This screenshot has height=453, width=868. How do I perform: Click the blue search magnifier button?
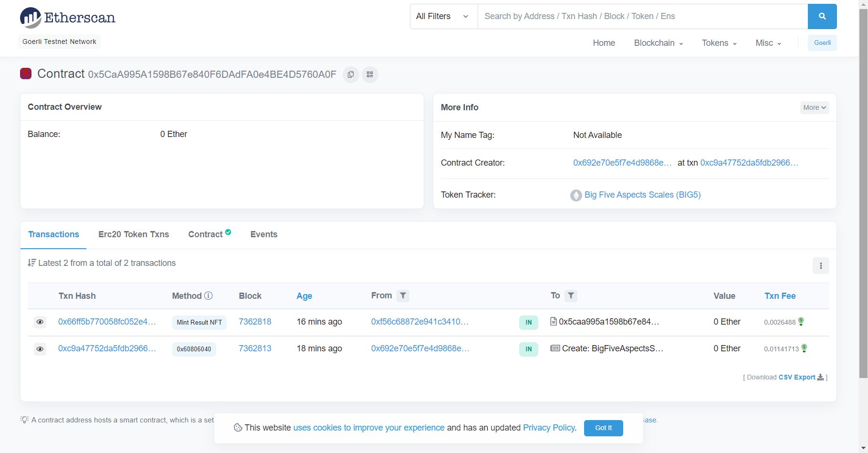tap(822, 16)
